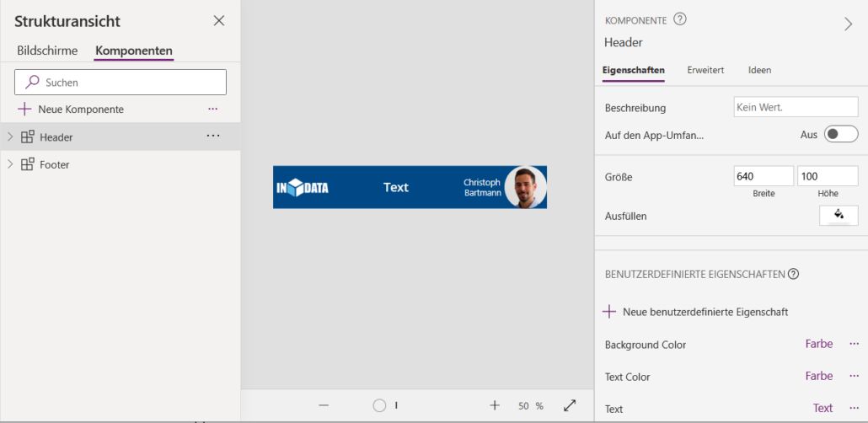Switch to the Bildschirme tab

[47, 51]
